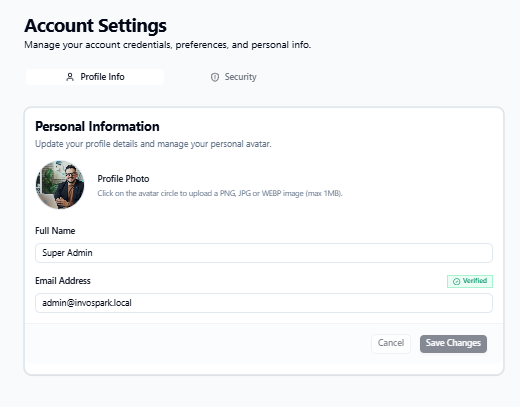Click the Personal Information heading

pos(97,127)
